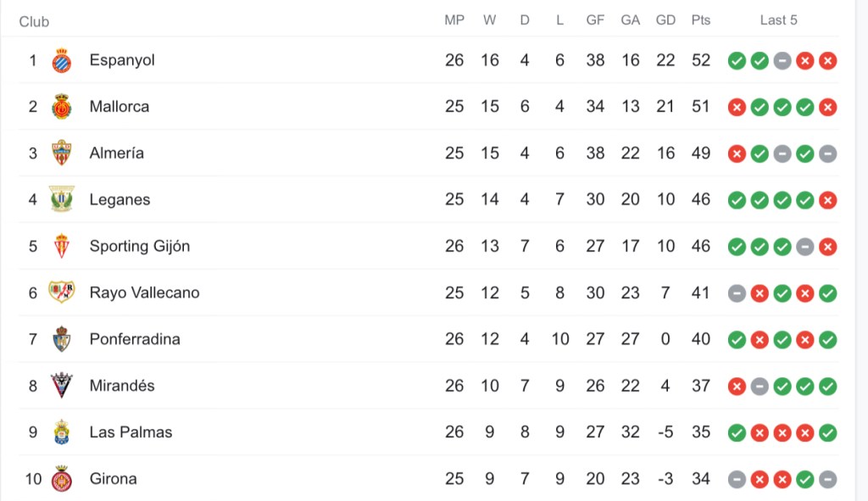
Task: Click the Almería club crest icon
Action: coord(61,153)
